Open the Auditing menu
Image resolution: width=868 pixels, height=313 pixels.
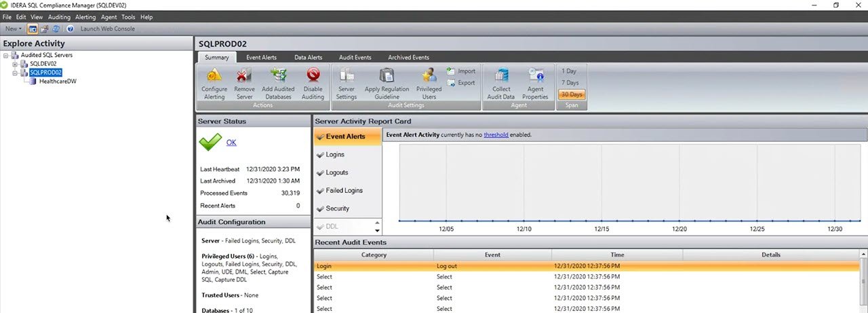coord(59,17)
